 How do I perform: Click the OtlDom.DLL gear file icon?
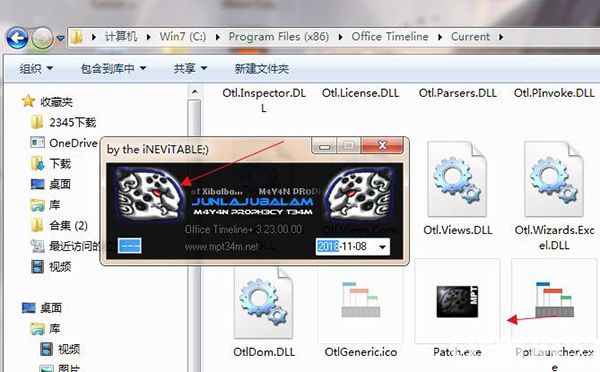click(x=264, y=302)
